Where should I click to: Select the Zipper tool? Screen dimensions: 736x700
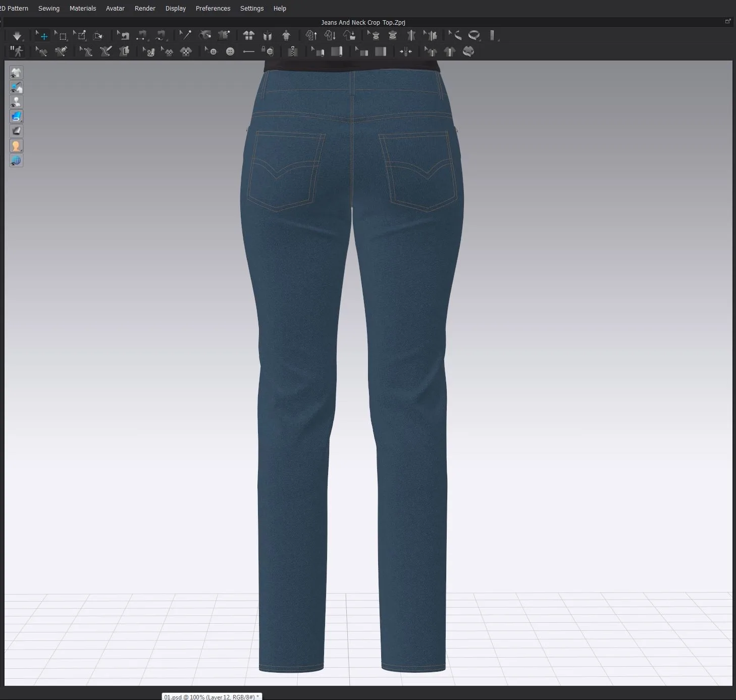[x=292, y=51]
